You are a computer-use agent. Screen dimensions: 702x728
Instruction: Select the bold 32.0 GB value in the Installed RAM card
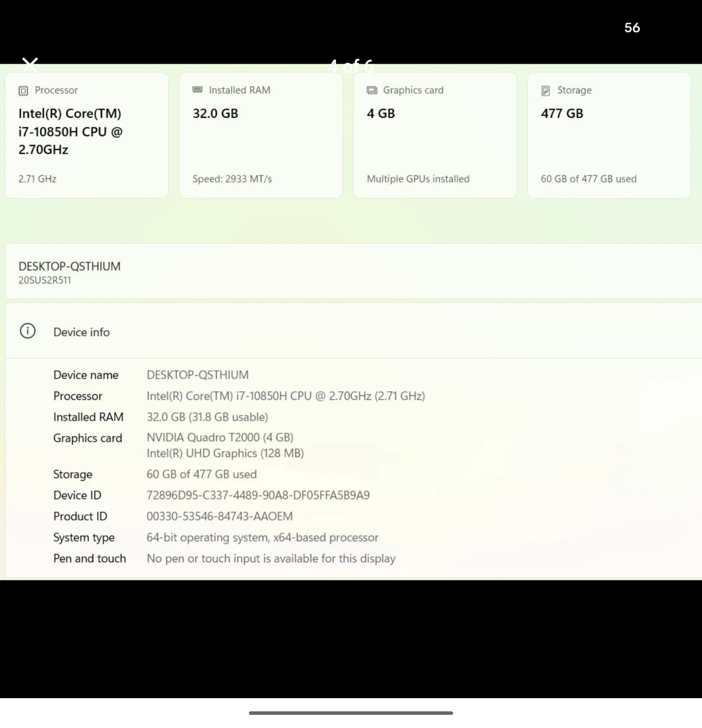215,114
